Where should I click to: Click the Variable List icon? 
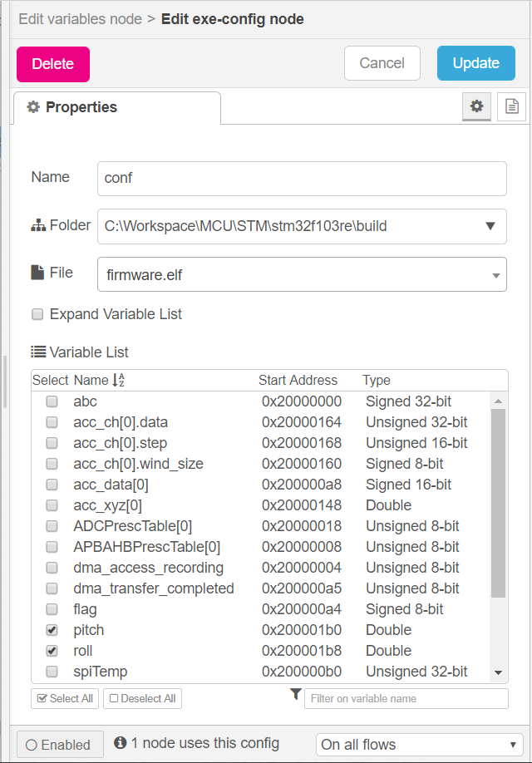[x=38, y=352]
